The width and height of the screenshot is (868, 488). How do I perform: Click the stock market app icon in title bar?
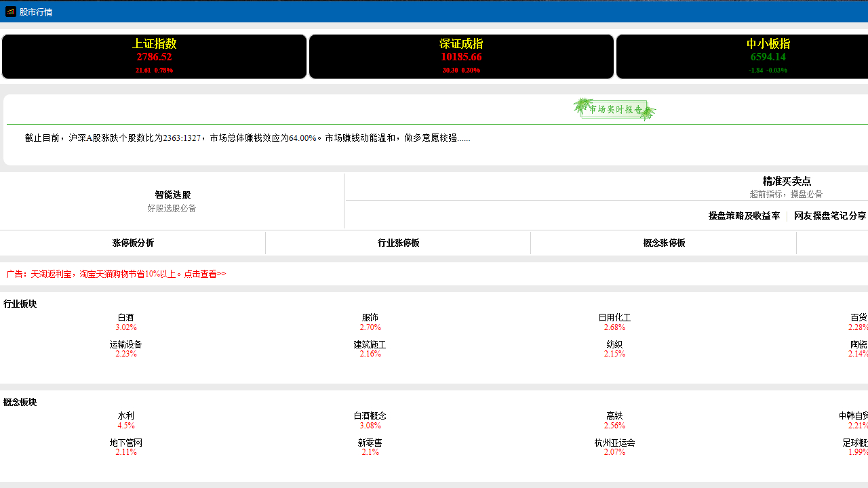10,12
